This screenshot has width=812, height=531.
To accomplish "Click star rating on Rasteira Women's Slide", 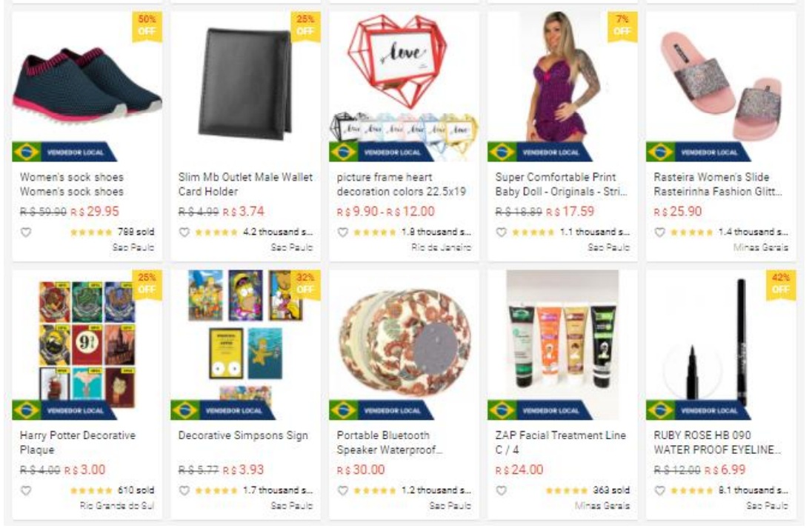I will click(691, 233).
